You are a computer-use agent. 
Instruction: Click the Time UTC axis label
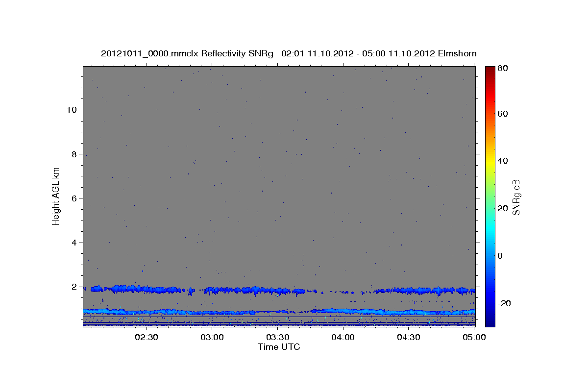(279, 347)
